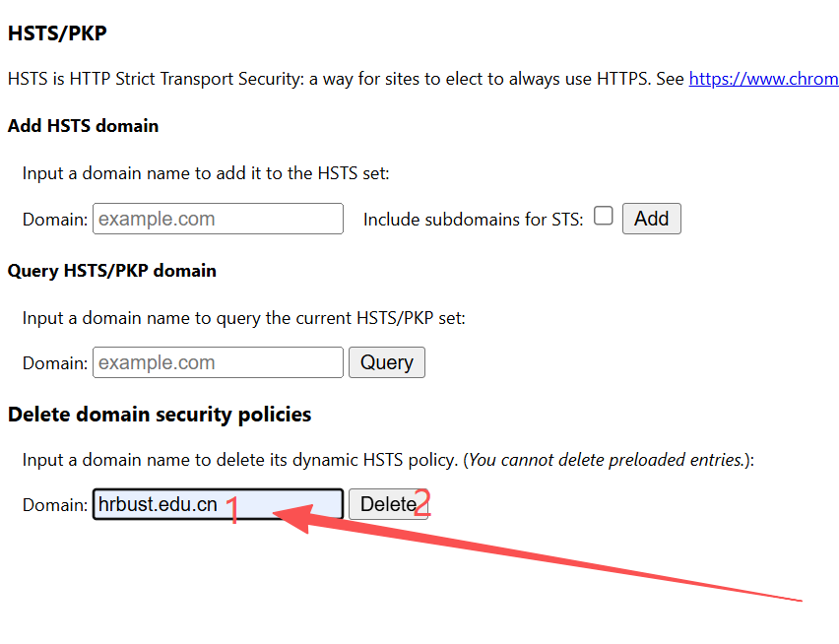Click the domain field containing hrbust.edu.cn
The image size is (839, 644).
[x=218, y=504]
